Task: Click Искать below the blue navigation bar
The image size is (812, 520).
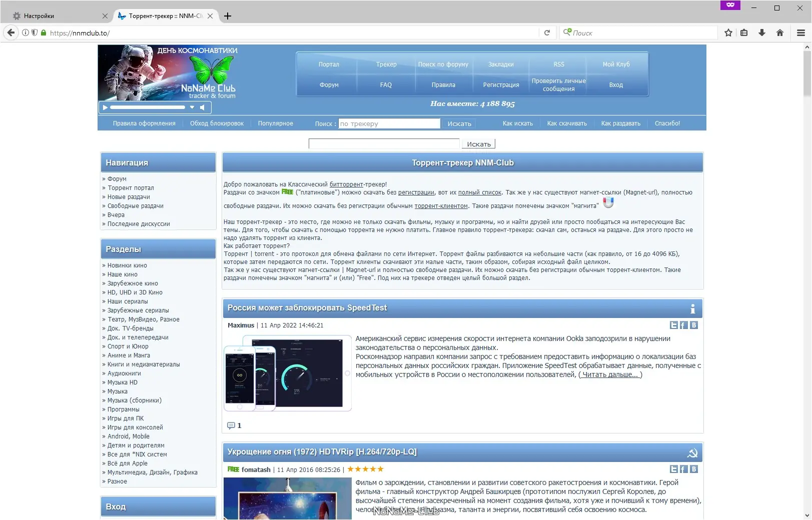Action: coord(479,144)
